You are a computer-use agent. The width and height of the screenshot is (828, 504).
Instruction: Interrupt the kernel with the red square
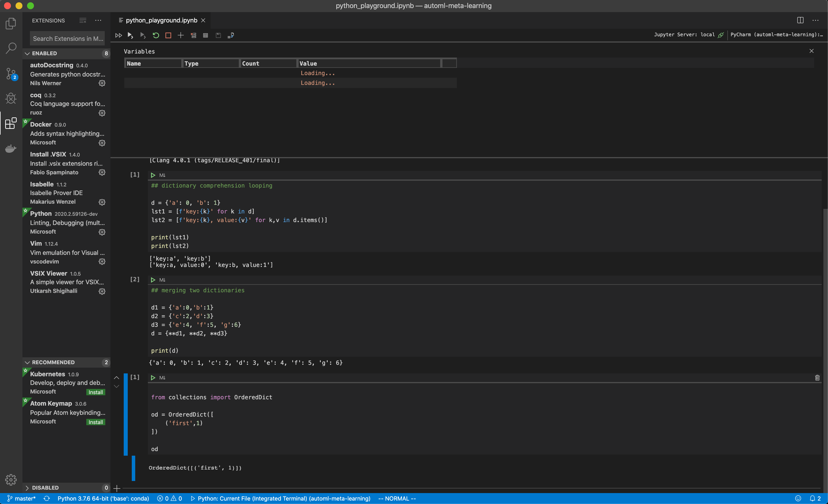click(168, 35)
